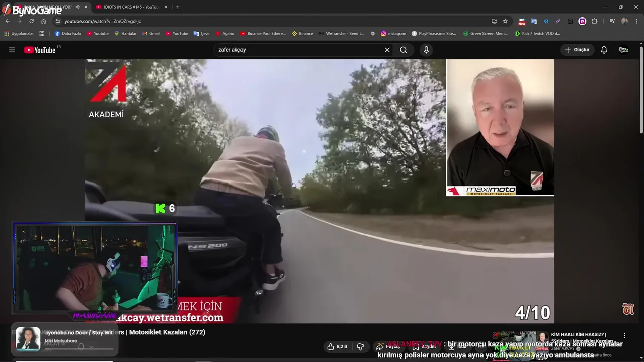Open the browser home page button

(x=43, y=21)
